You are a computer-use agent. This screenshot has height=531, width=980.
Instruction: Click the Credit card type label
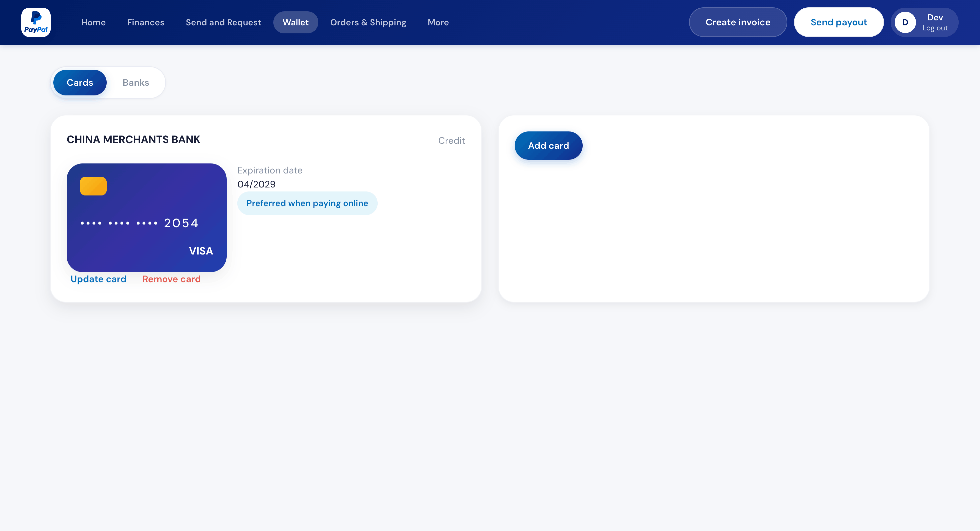point(452,141)
